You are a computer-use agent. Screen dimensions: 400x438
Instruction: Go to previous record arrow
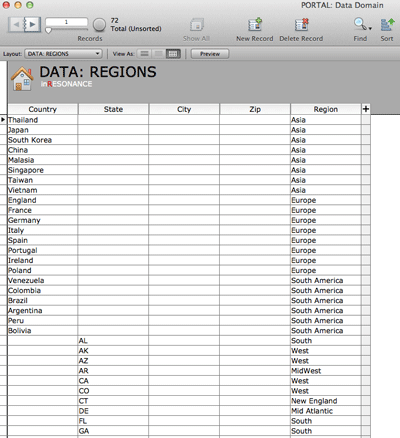coord(16,24)
